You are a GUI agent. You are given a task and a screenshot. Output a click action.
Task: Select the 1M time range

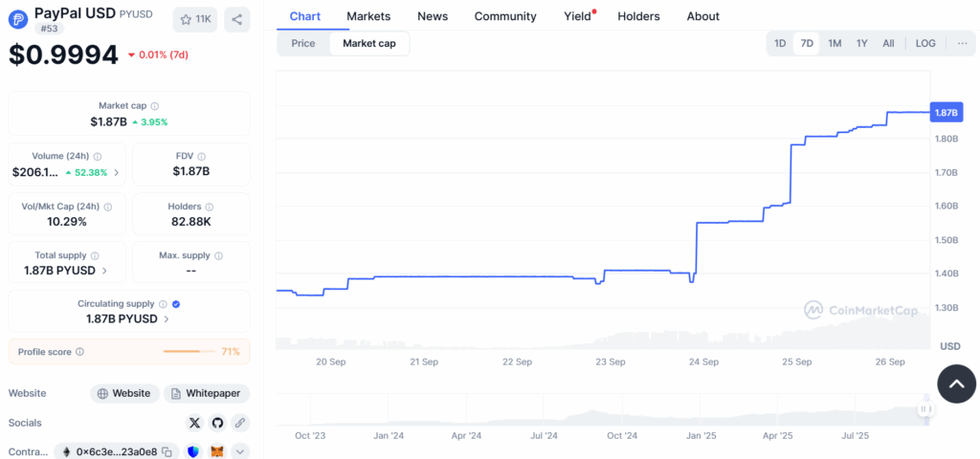(835, 43)
